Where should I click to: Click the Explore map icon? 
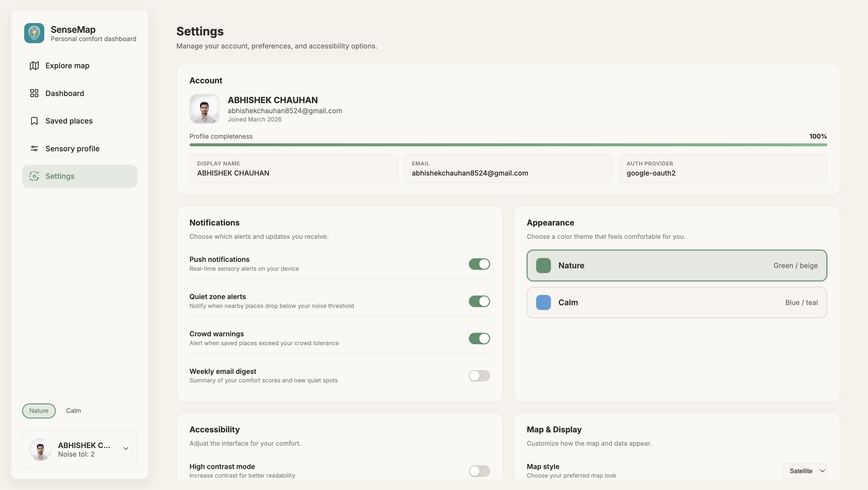coord(34,65)
